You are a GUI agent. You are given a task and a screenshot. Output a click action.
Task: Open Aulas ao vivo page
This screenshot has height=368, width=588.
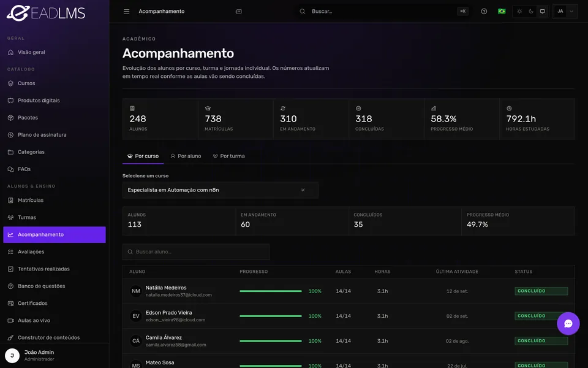55,320
